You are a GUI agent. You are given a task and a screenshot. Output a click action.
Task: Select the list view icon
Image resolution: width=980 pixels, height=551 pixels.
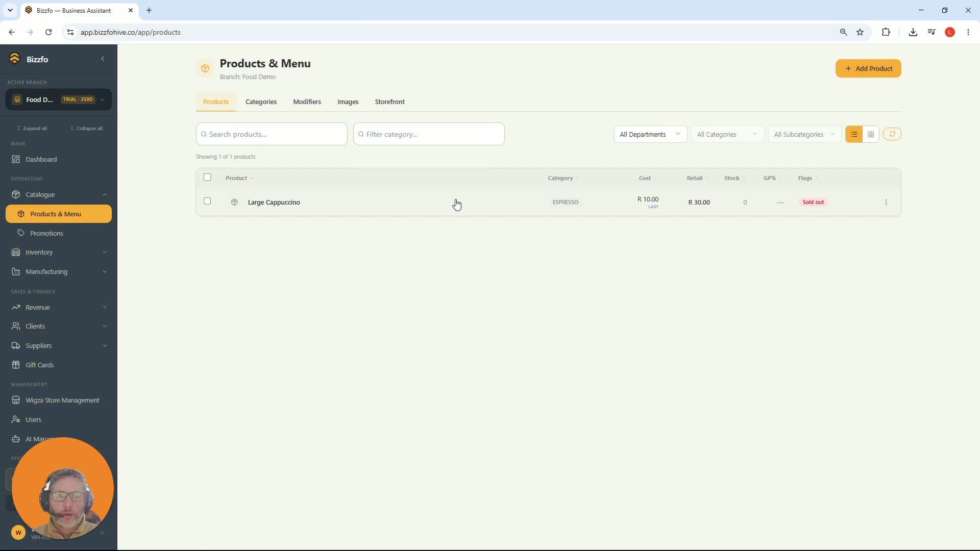pos(854,135)
